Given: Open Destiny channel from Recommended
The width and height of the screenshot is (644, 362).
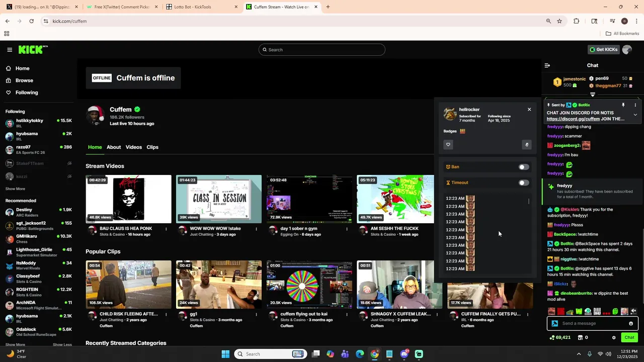Looking at the screenshot, I should click(38, 212).
